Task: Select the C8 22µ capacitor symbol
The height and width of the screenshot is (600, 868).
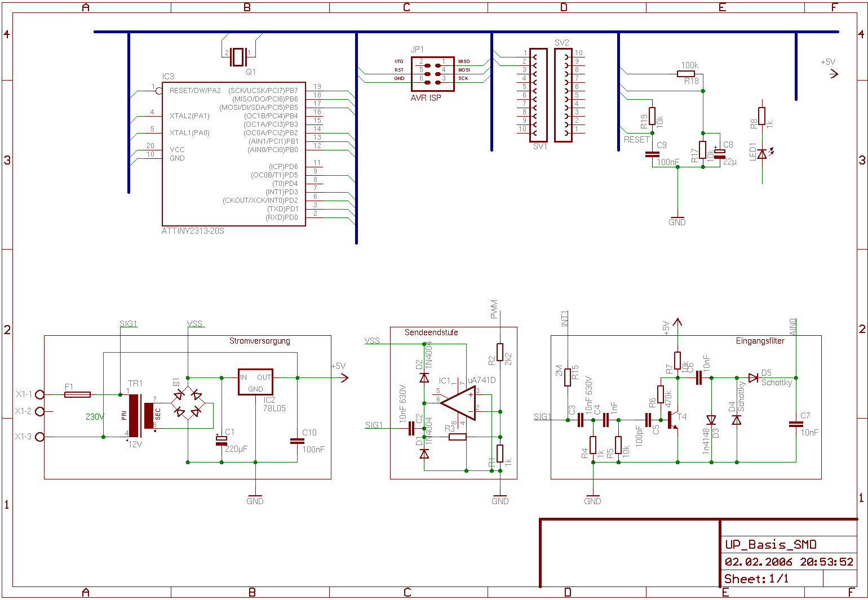Action: point(720,154)
